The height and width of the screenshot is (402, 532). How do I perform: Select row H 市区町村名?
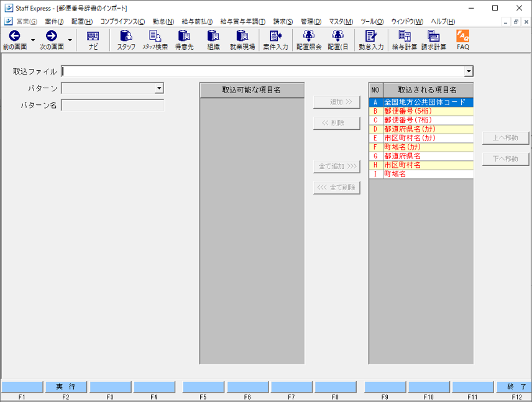421,165
